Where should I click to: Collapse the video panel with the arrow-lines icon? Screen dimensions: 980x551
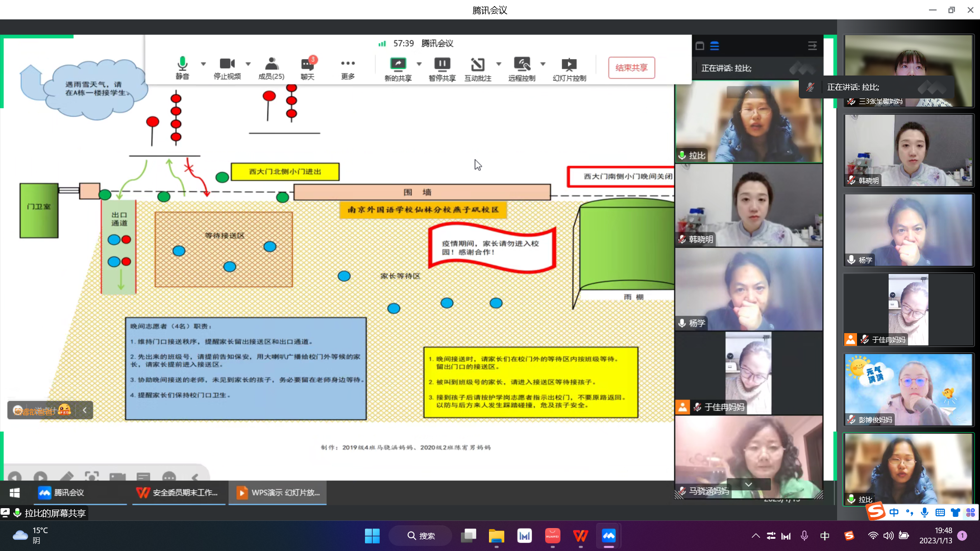tap(812, 46)
